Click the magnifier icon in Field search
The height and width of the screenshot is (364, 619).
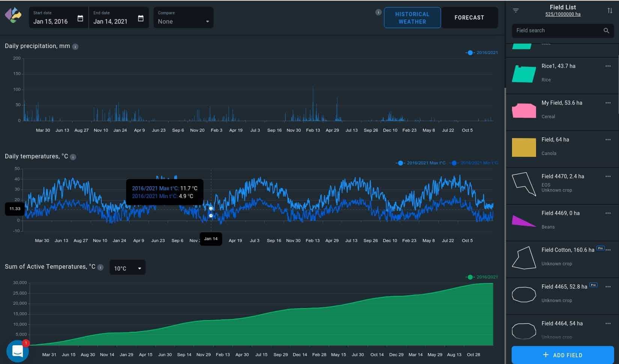coord(606,30)
